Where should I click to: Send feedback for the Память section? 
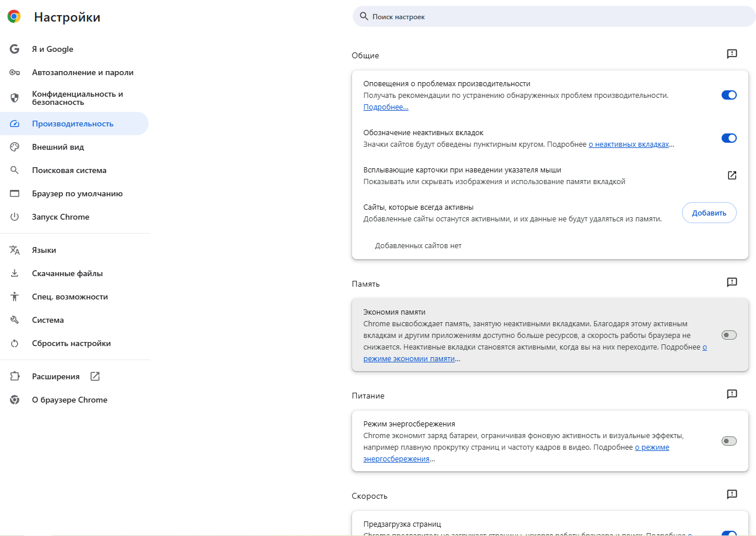[732, 283]
